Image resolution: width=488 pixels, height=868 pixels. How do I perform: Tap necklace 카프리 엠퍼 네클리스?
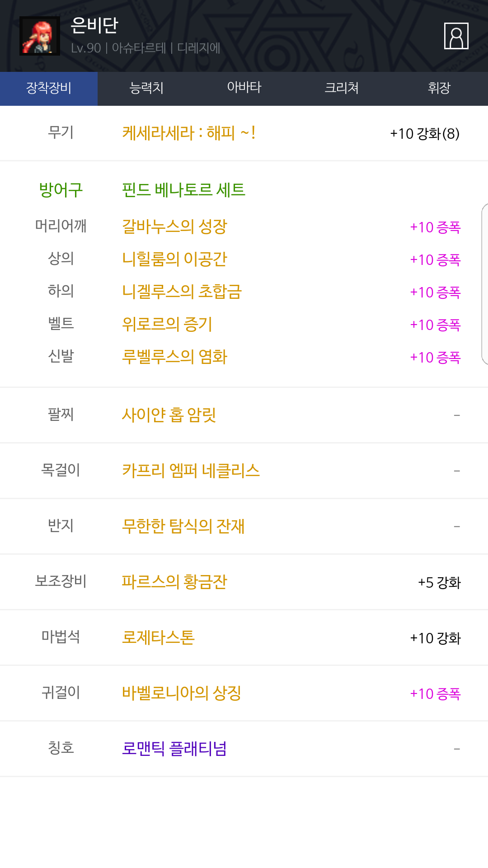(x=191, y=471)
